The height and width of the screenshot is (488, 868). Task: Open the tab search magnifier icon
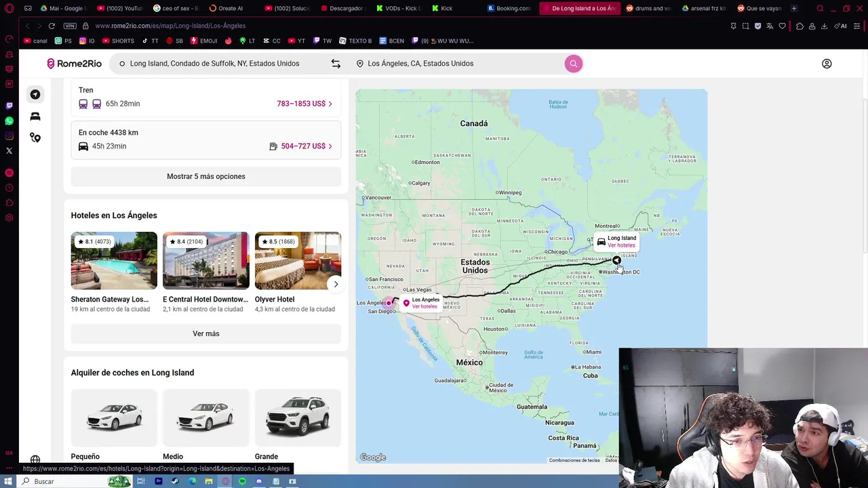click(x=820, y=8)
